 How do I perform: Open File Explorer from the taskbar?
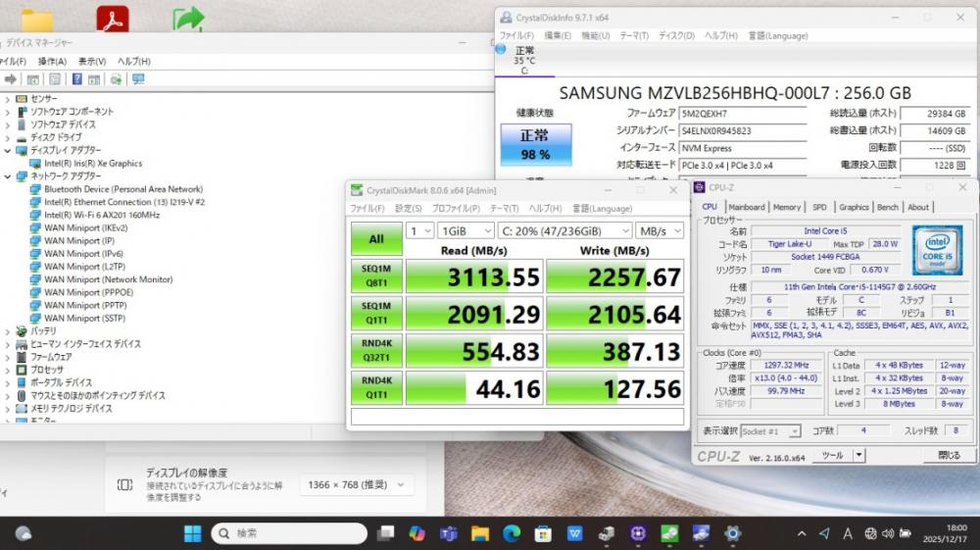click(479, 533)
